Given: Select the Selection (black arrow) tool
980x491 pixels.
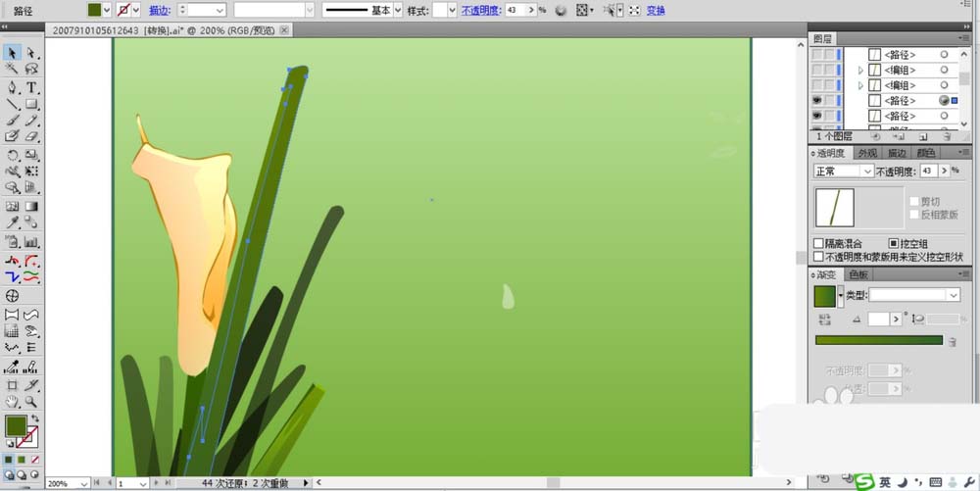Looking at the screenshot, I should click(12, 53).
